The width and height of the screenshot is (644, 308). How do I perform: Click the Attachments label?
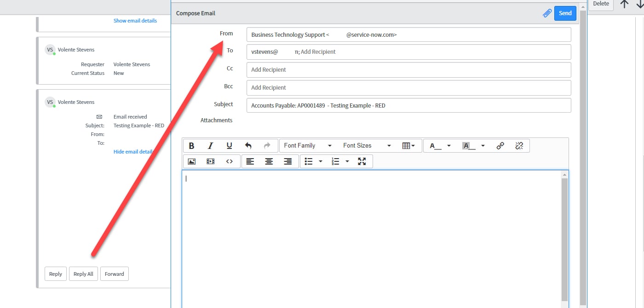pos(216,120)
